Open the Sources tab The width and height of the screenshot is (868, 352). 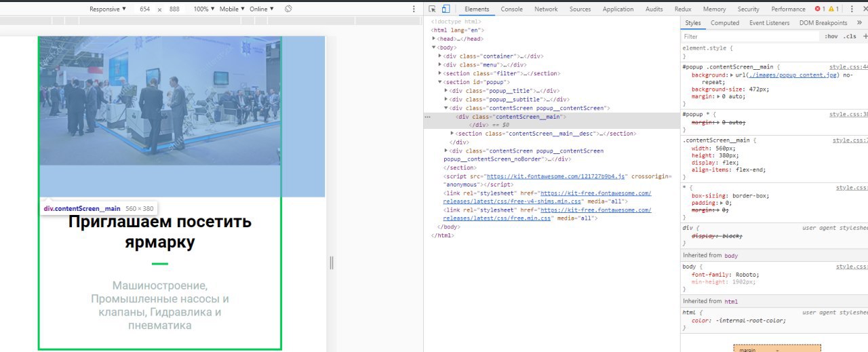coord(580,9)
